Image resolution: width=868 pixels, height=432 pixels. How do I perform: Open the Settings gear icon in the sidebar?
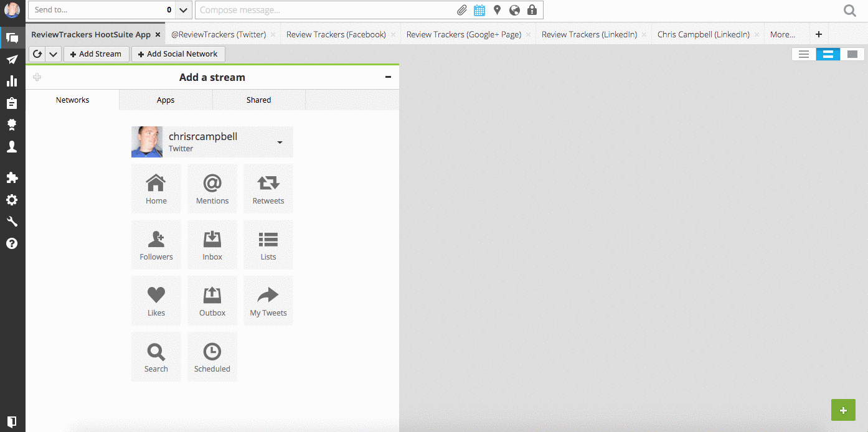coord(12,200)
